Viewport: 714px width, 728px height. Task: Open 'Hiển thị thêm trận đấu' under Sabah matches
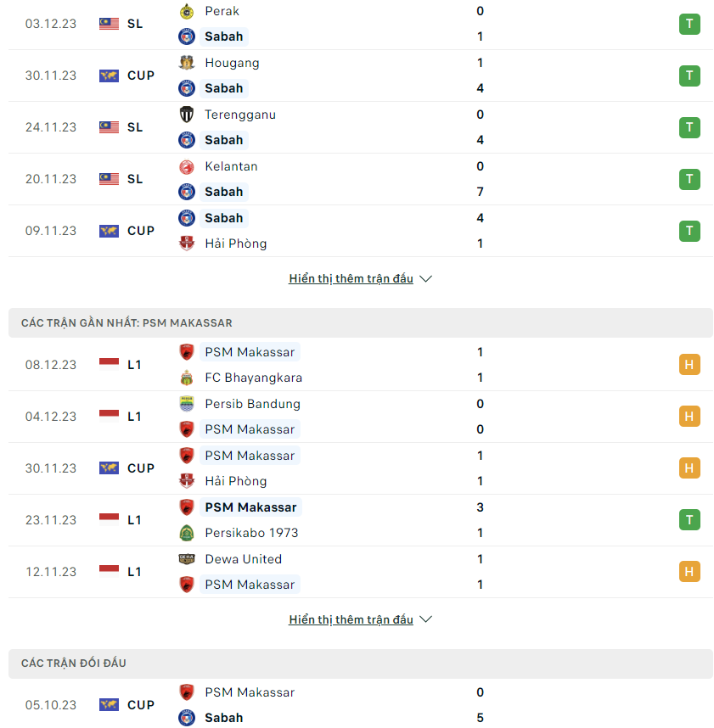point(351,278)
